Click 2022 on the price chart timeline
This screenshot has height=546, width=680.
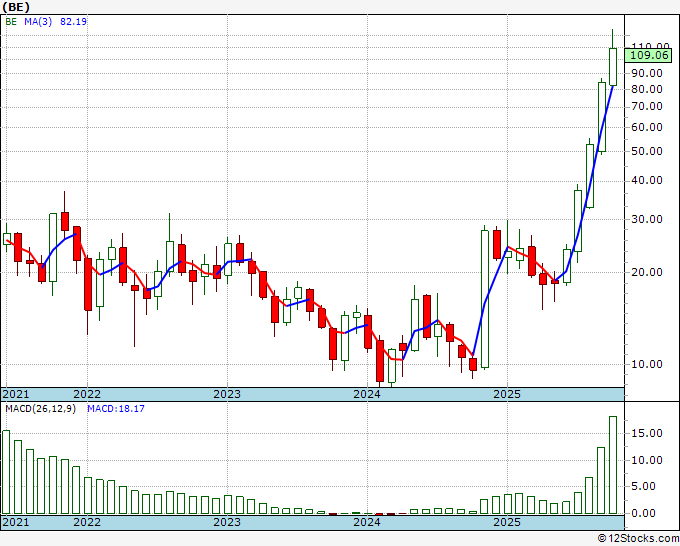tap(87, 394)
